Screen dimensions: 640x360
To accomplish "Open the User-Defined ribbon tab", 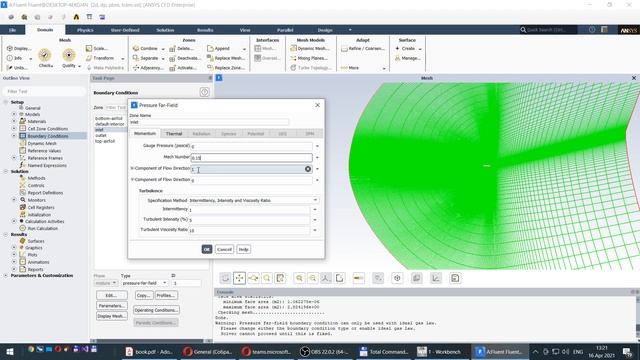I will [x=125, y=30].
